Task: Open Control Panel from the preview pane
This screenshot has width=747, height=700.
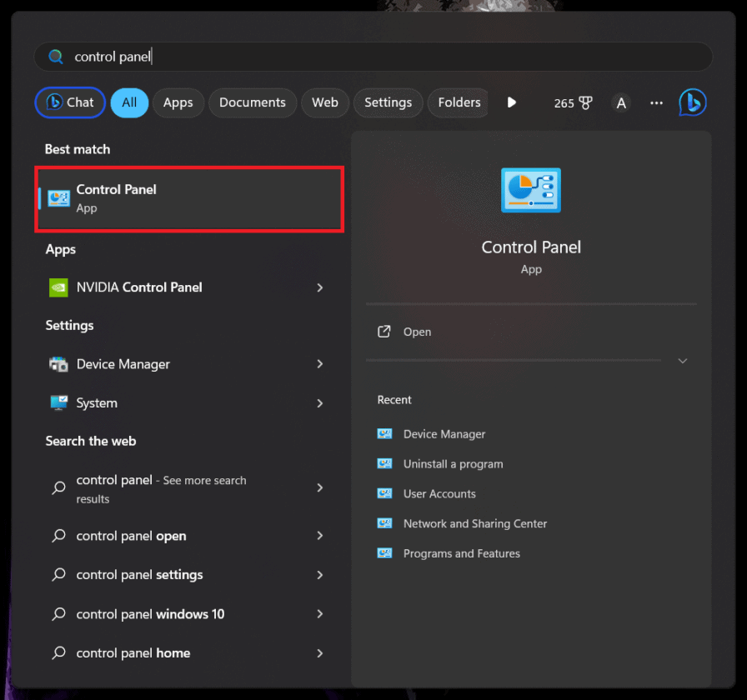Action: [417, 332]
